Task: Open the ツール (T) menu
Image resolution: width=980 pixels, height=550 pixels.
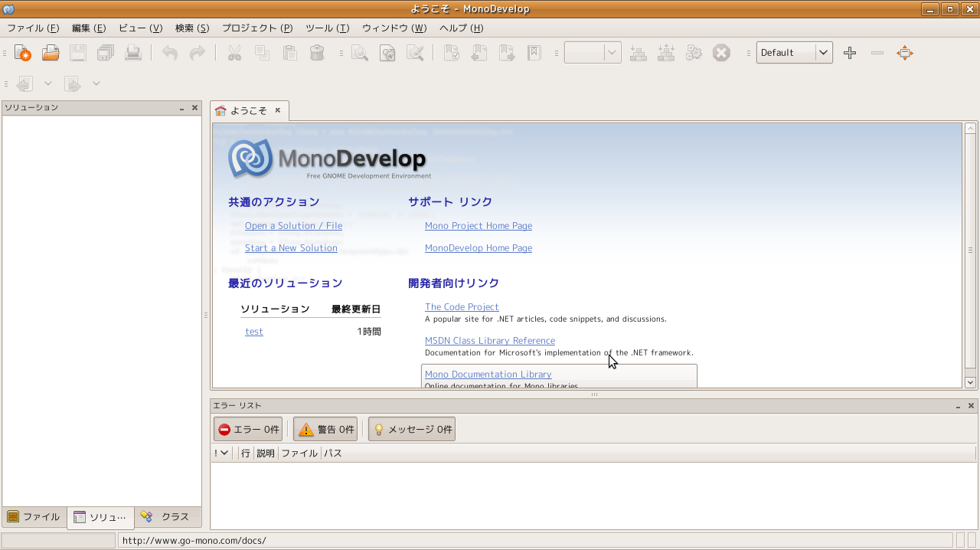Action: (x=327, y=28)
